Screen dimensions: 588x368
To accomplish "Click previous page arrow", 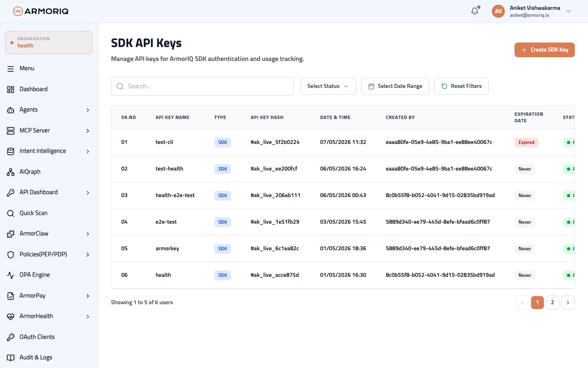I will click(x=522, y=303).
